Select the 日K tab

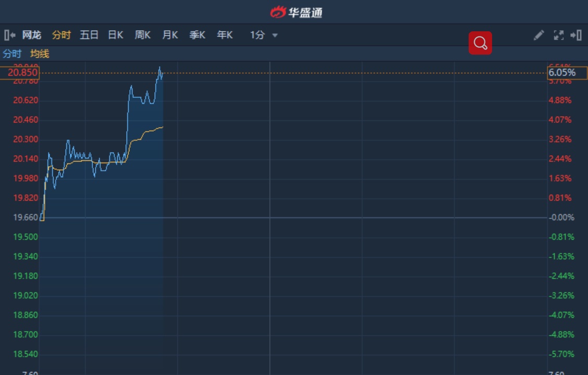click(x=115, y=35)
